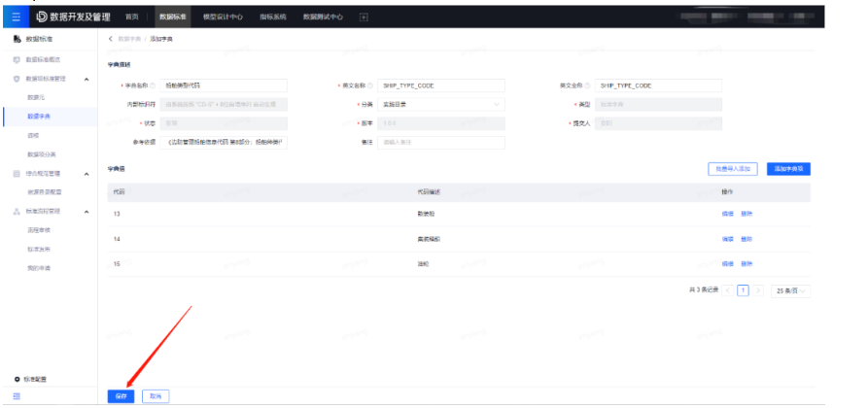Click 删除 link in row 15
The height and width of the screenshot is (408, 868).
746,264
